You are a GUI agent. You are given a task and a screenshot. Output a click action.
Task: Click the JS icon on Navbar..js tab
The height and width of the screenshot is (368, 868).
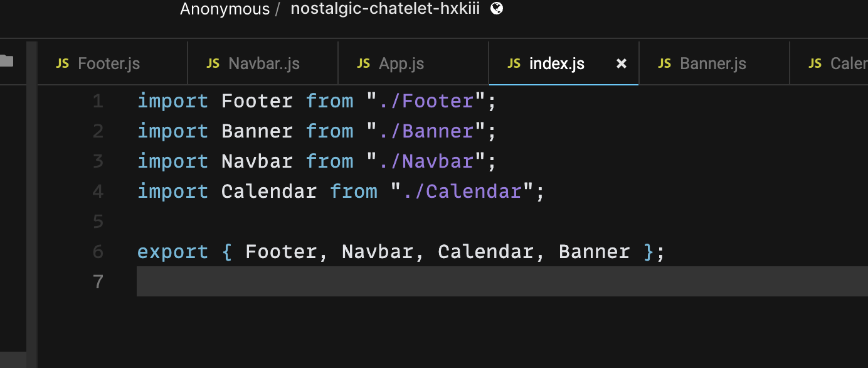coord(213,63)
